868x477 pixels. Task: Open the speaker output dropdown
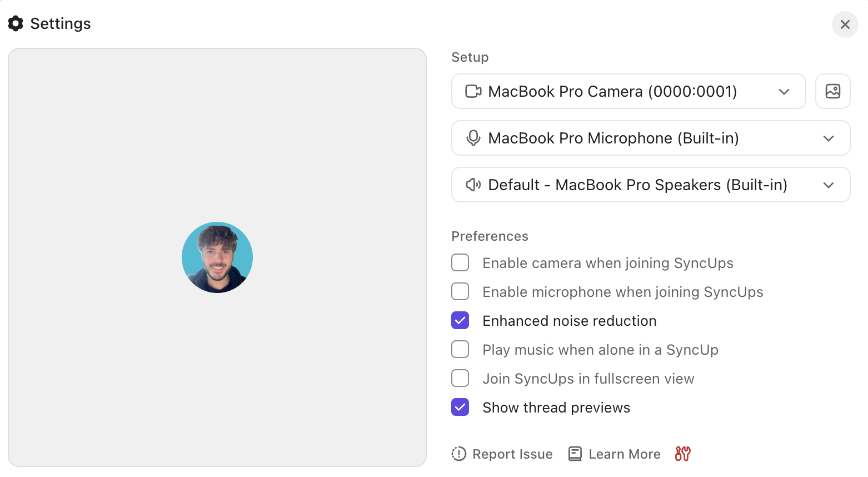[x=828, y=185]
